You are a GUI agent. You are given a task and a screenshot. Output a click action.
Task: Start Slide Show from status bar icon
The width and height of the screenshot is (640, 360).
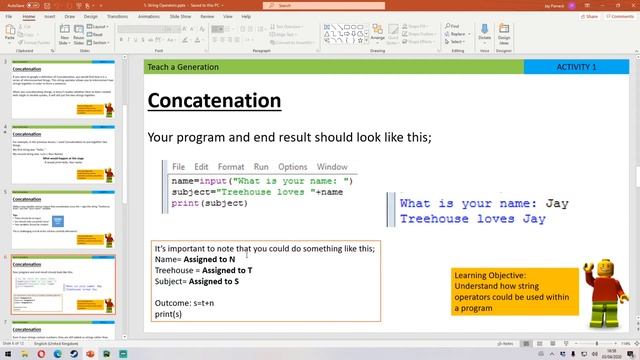coord(566,344)
